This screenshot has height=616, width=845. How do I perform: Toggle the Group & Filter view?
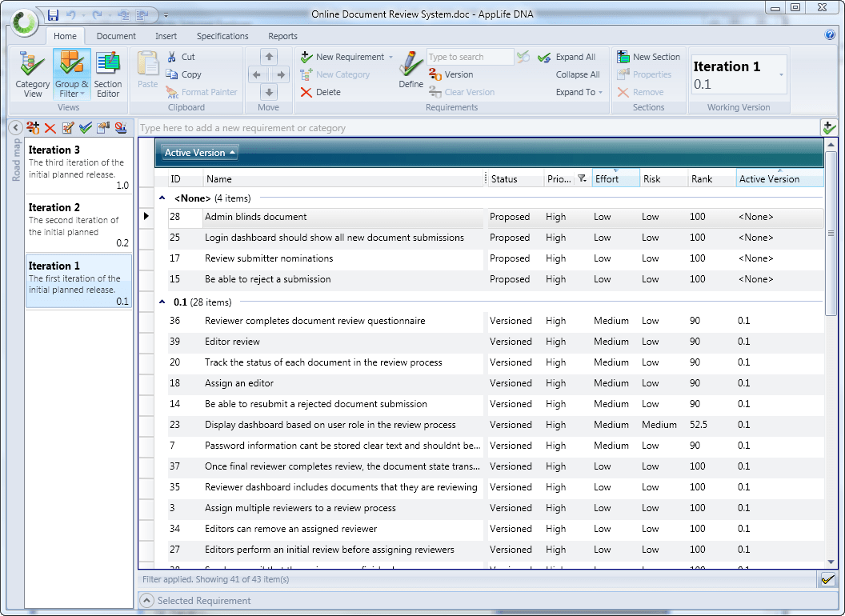point(72,73)
